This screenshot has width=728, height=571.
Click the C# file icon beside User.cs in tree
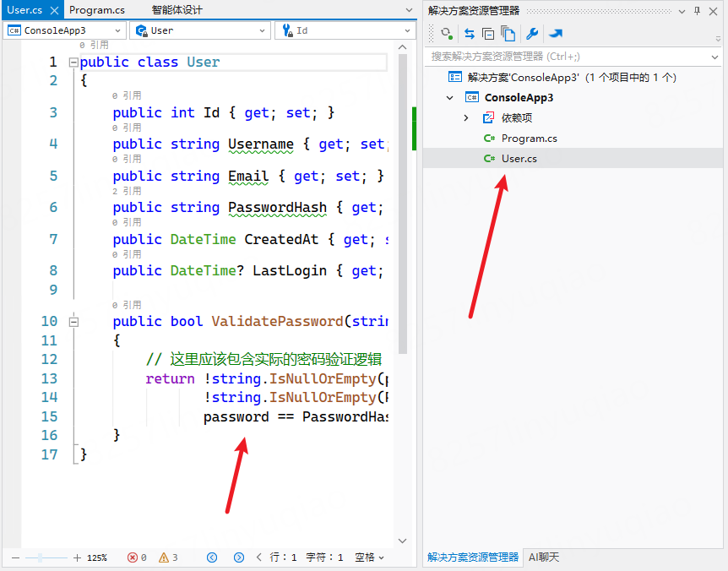(x=489, y=159)
